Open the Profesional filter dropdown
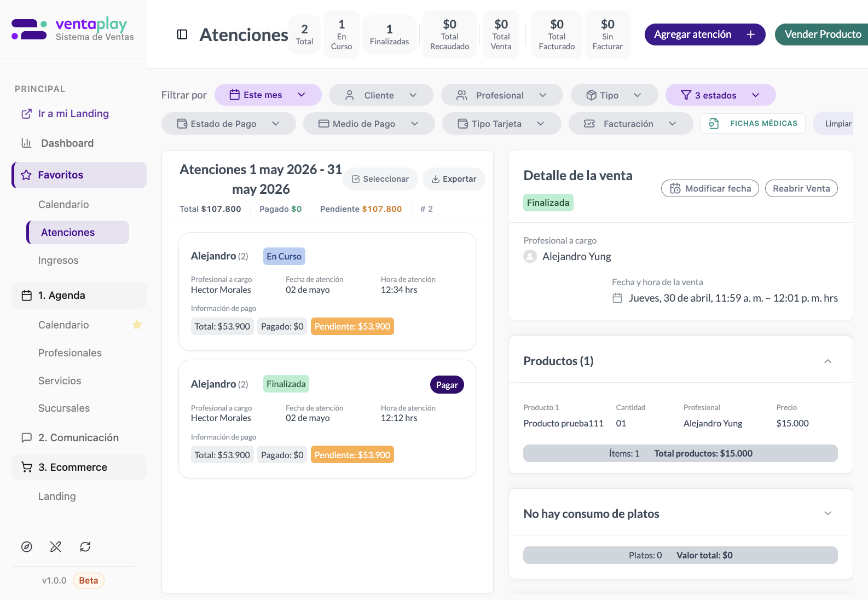Viewport: 868px width, 600px height. [x=502, y=95]
